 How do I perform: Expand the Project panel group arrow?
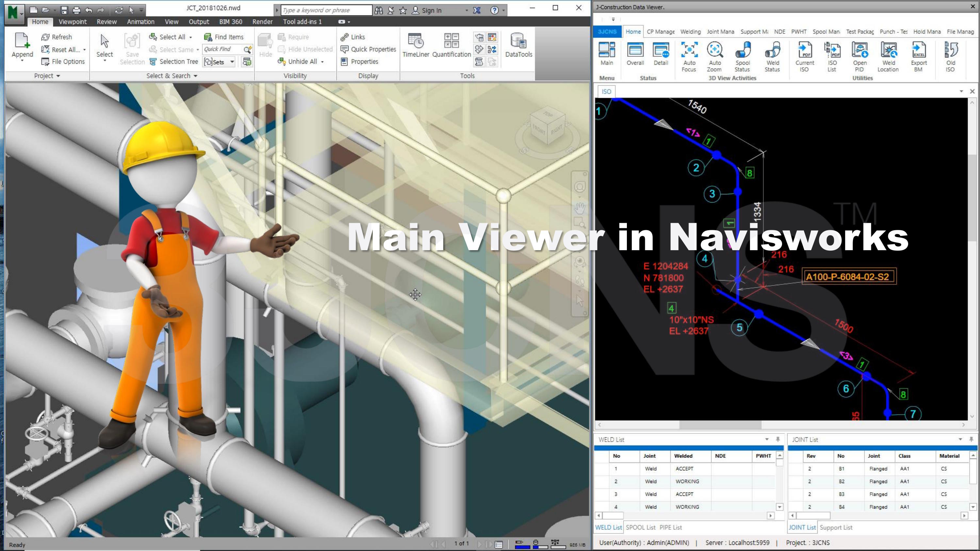(x=58, y=76)
